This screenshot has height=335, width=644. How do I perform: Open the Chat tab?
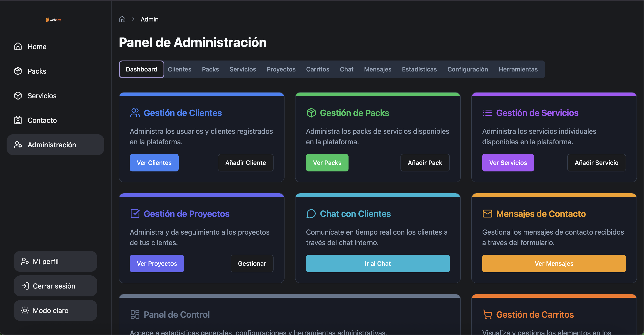point(347,69)
